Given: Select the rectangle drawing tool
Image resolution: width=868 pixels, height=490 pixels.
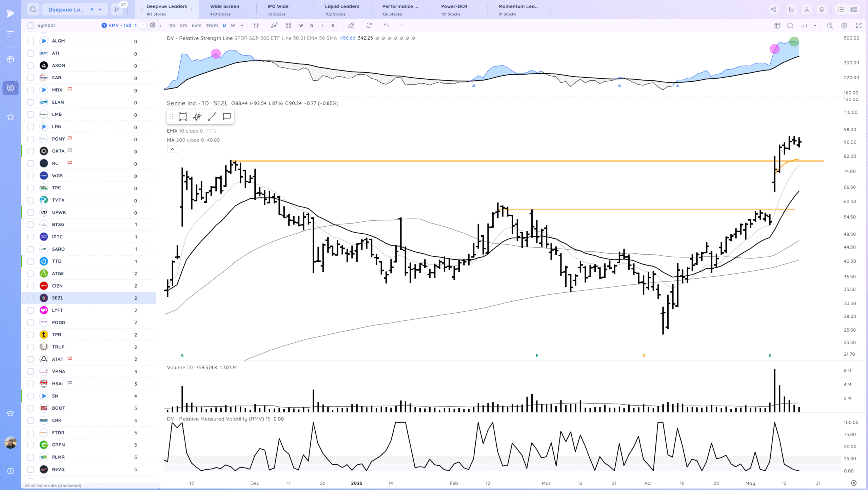Looking at the screenshot, I should [x=183, y=117].
